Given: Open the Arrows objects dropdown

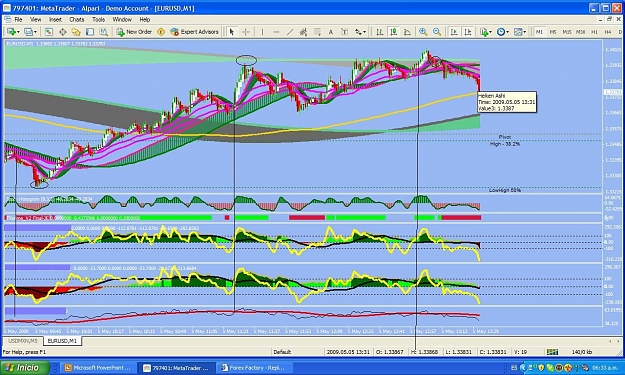Looking at the screenshot, I should click(360, 32).
